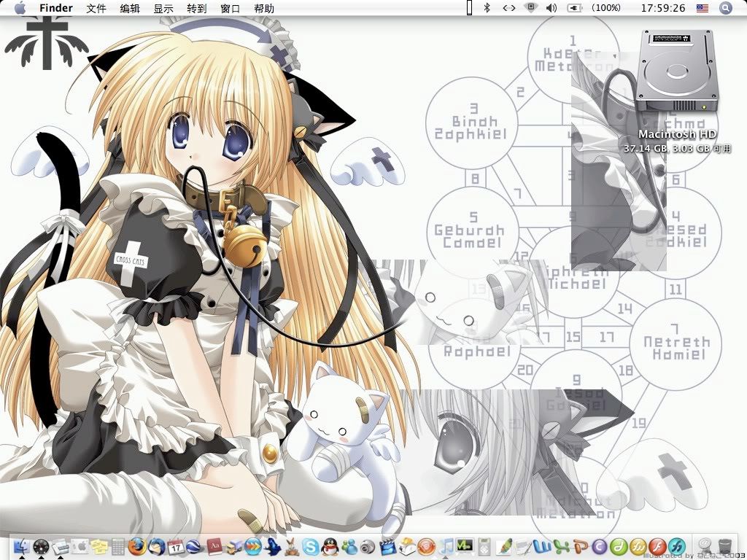
Task: Open the 转到 menu
Action: pos(197,8)
